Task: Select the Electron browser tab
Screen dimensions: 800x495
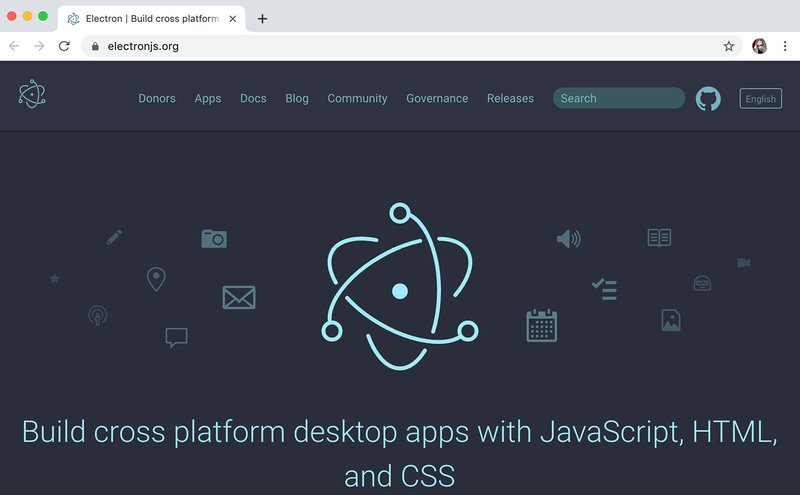Action: coord(152,19)
